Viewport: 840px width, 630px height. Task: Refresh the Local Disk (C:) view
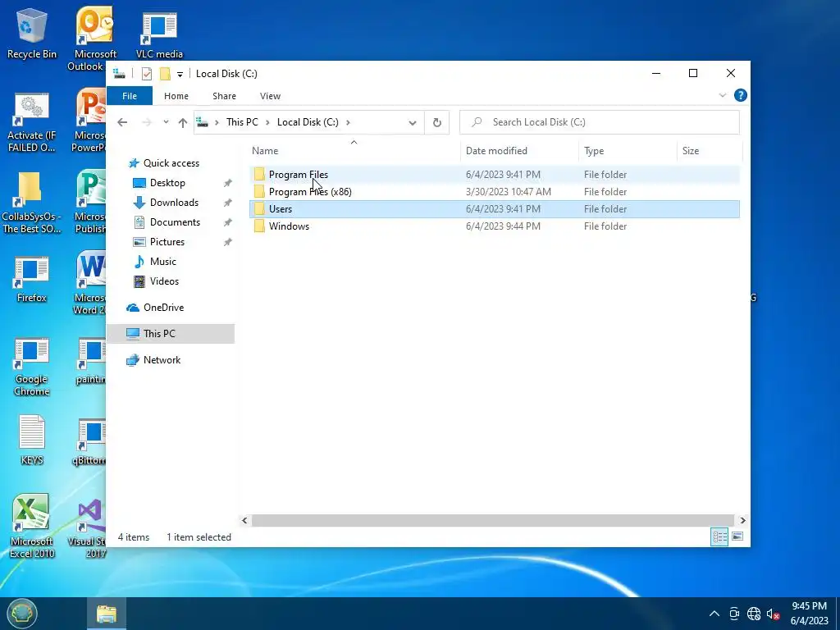[437, 123]
